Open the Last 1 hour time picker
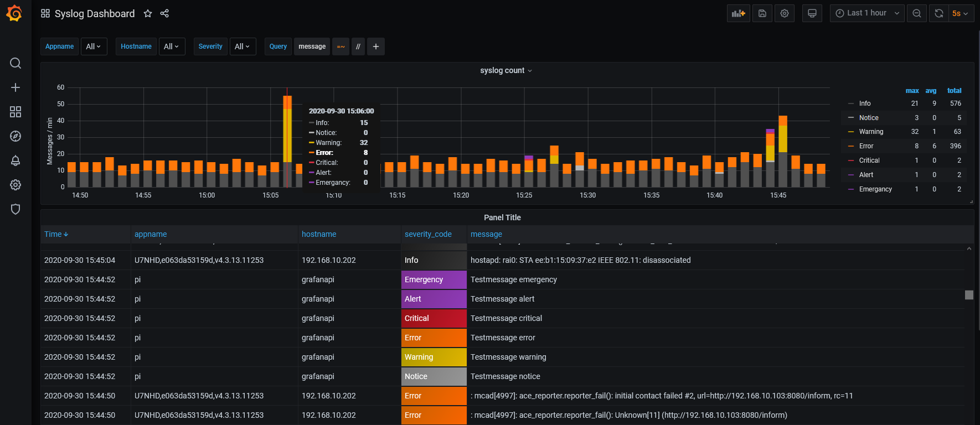The width and height of the screenshot is (980, 425). [867, 13]
